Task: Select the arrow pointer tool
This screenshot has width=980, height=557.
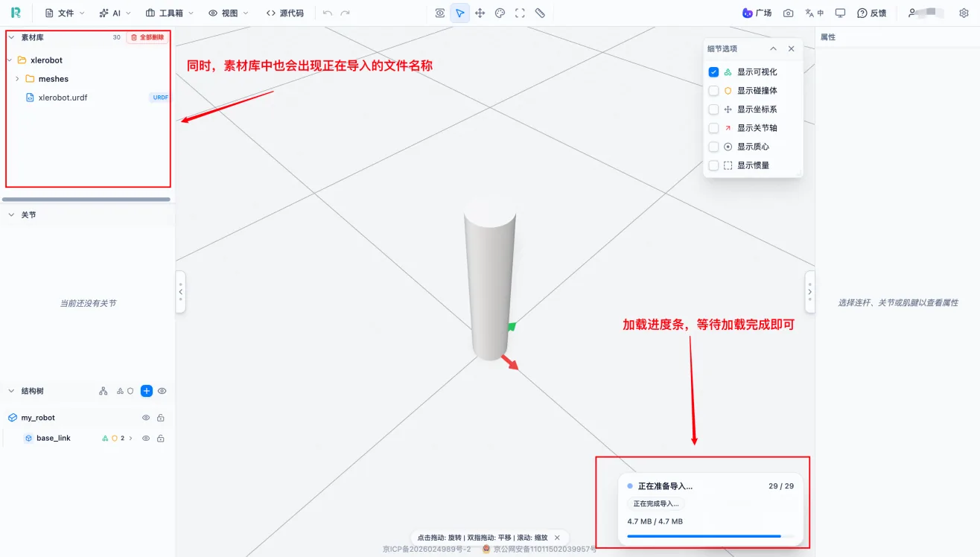Action: (x=460, y=13)
